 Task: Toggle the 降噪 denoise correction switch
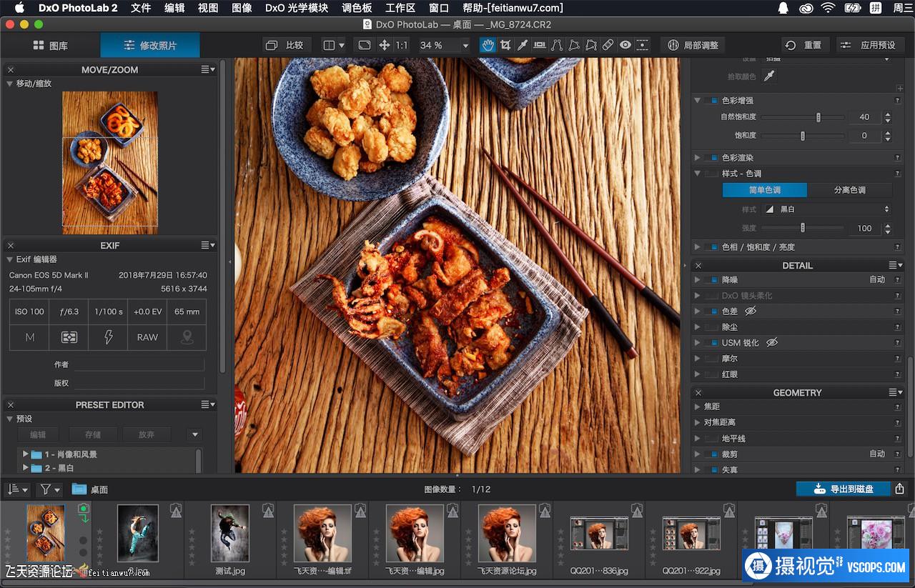point(711,280)
